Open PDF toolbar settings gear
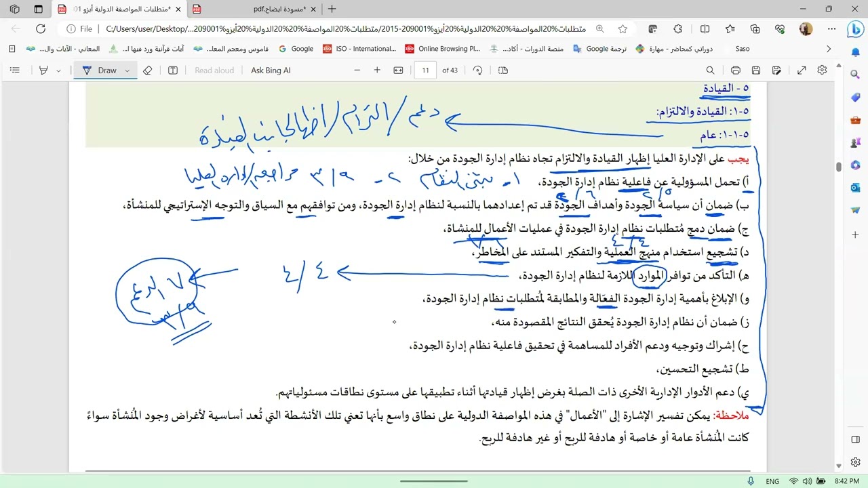Viewport: 868px width, 488px height. point(822,70)
